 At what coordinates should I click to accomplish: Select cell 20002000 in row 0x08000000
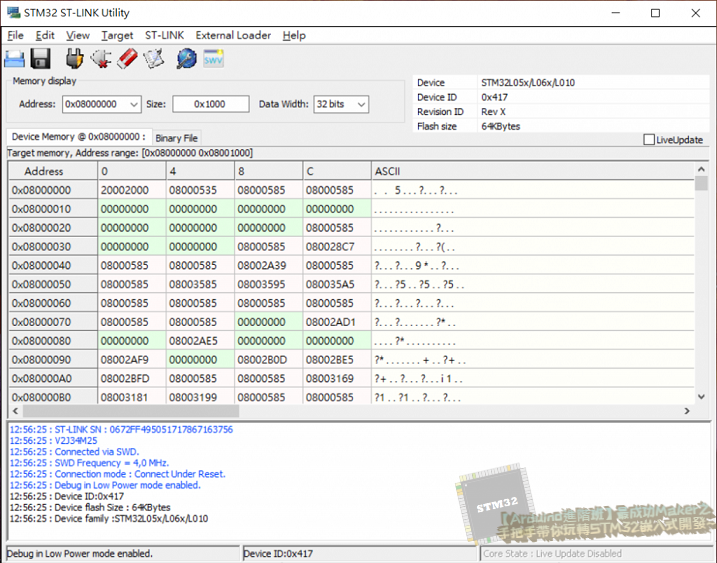pyautogui.click(x=132, y=190)
